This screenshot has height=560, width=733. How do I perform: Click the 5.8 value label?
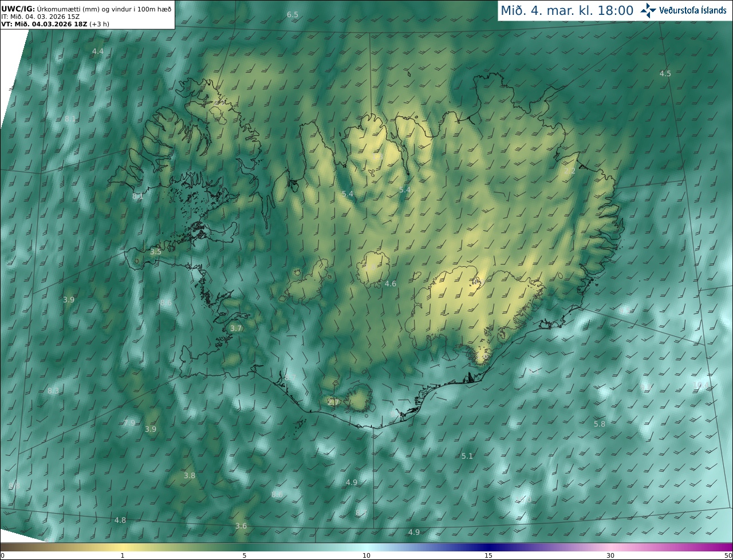[x=600, y=424]
